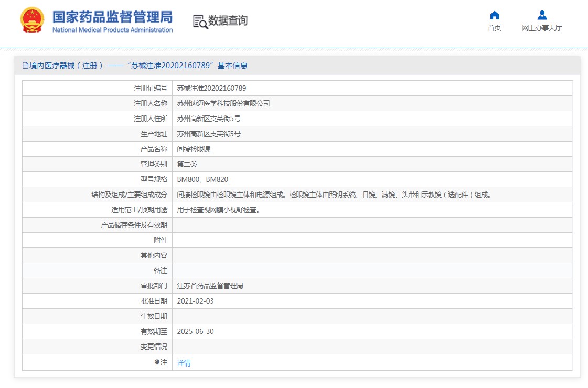
Task: Click the model spec value BM800、BM820
Action: coord(202,179)
